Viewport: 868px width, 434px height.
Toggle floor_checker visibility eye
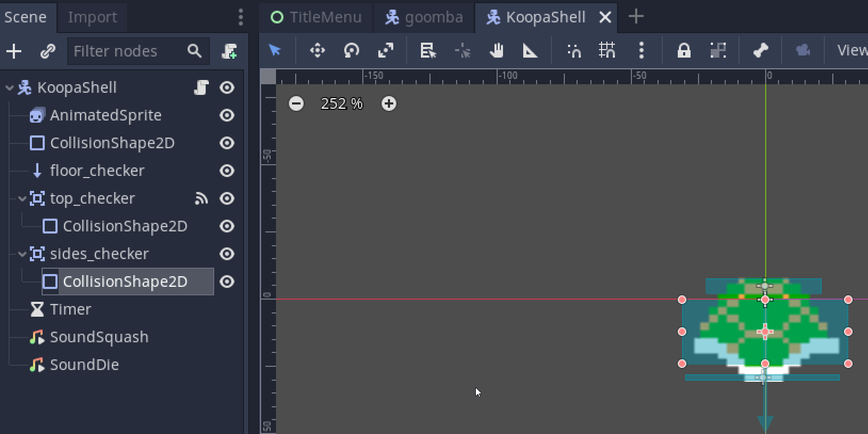(x=227, y=171)
